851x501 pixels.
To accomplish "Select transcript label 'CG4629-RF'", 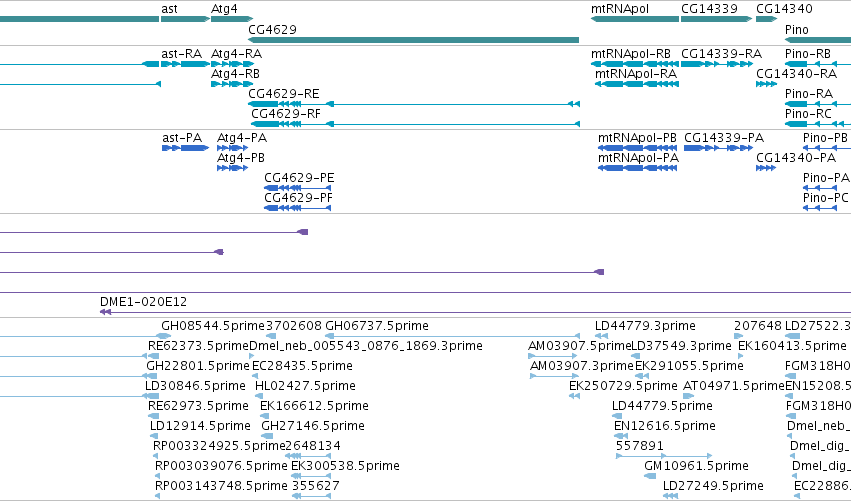I will [286, 114].
